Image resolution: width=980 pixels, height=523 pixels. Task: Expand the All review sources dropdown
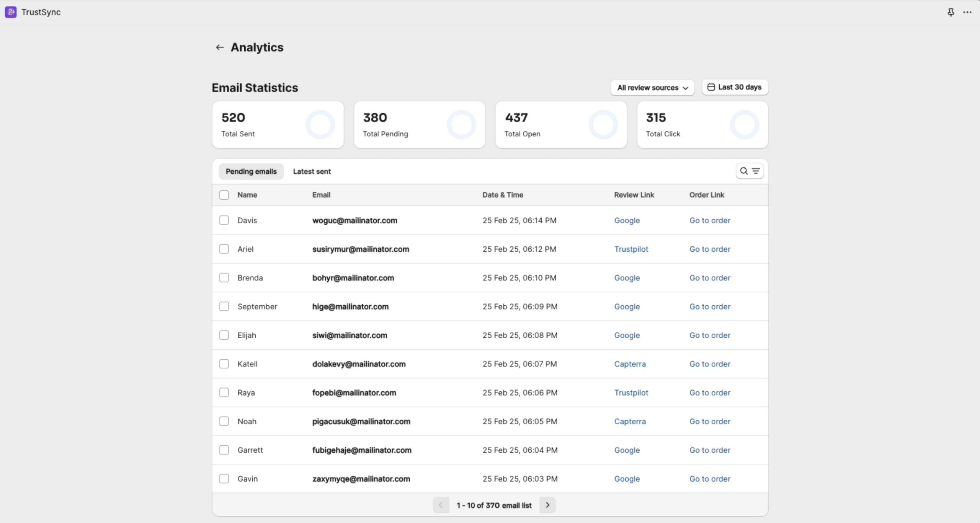tap(652, 88)
